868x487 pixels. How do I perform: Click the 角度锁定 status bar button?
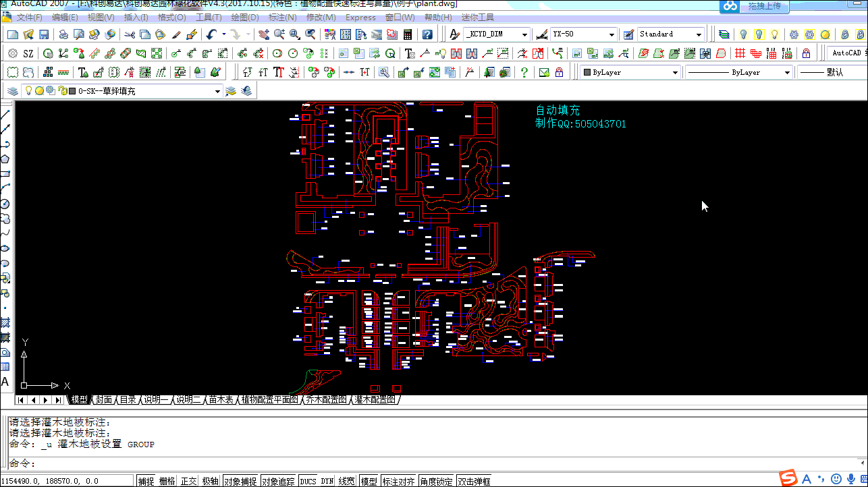(x=436, y=482)
